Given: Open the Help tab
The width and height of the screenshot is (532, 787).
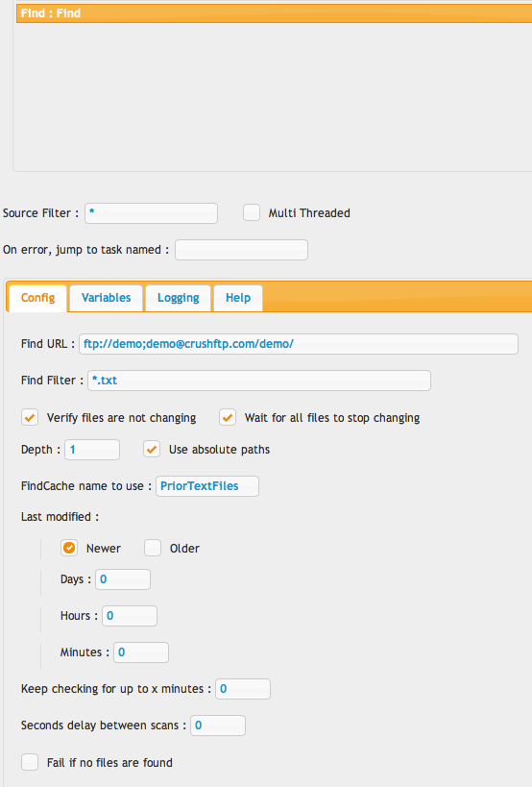Looking at the screenshot, I should coord(237,298).
